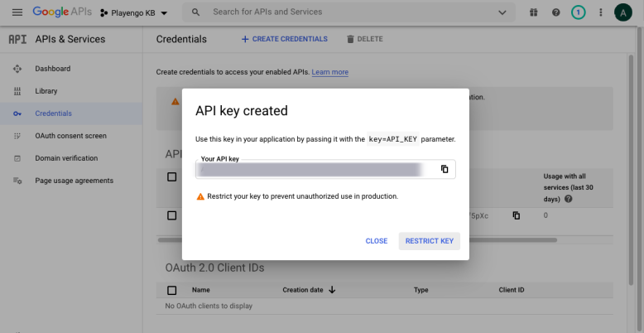Sort by Creation date arrow
644x333 pixels.
332,290
